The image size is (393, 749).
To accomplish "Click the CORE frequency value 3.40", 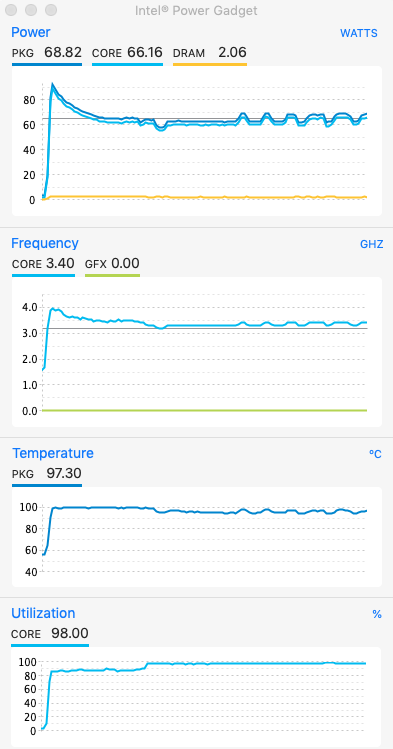I will (60, 263).
